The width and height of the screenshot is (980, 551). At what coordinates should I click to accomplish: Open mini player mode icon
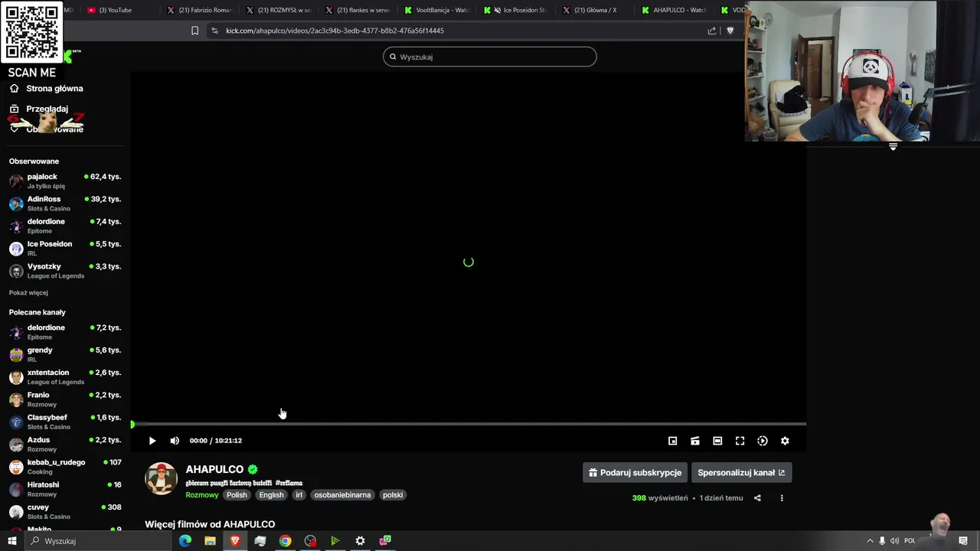672,441
